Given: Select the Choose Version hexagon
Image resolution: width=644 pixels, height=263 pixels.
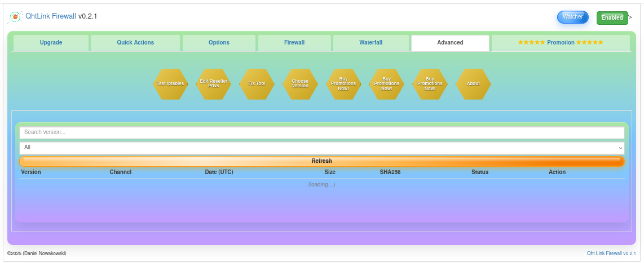Looking at the screenshot, I should click(x=300, y=84).
